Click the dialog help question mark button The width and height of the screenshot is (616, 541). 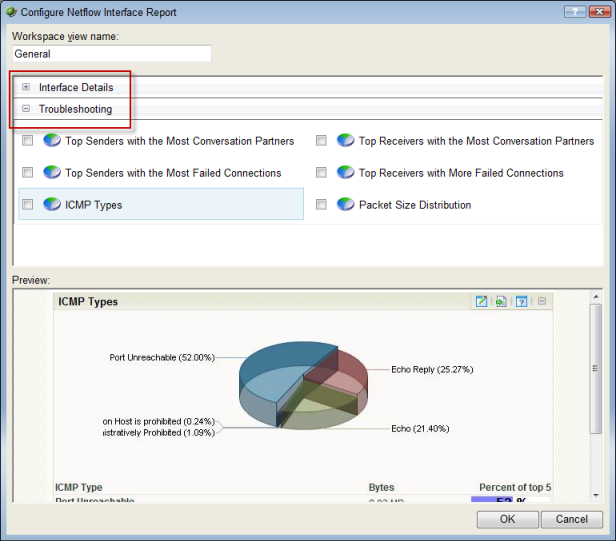click(x=573, y=12)
